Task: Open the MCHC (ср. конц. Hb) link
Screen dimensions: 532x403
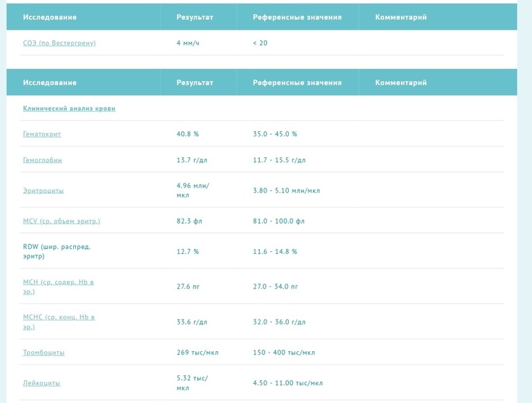Action: pyautogui.click(x=59, y=317)
